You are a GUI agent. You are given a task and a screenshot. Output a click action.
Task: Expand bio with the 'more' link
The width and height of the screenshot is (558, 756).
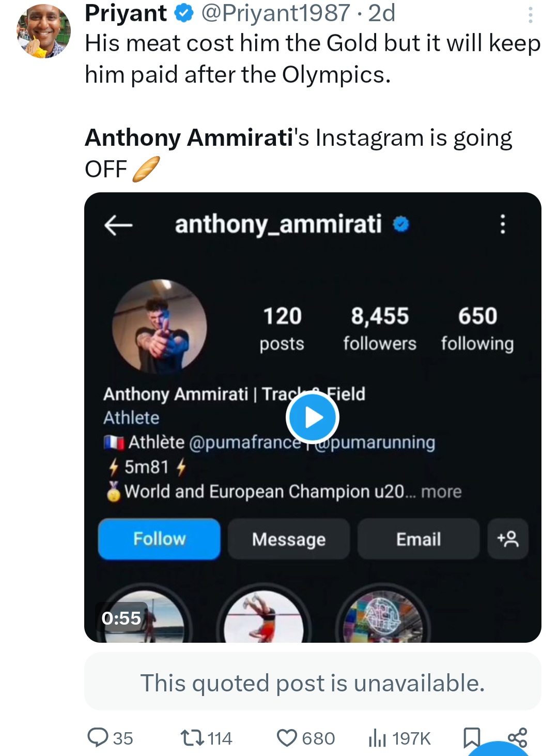tap(441, 491)
